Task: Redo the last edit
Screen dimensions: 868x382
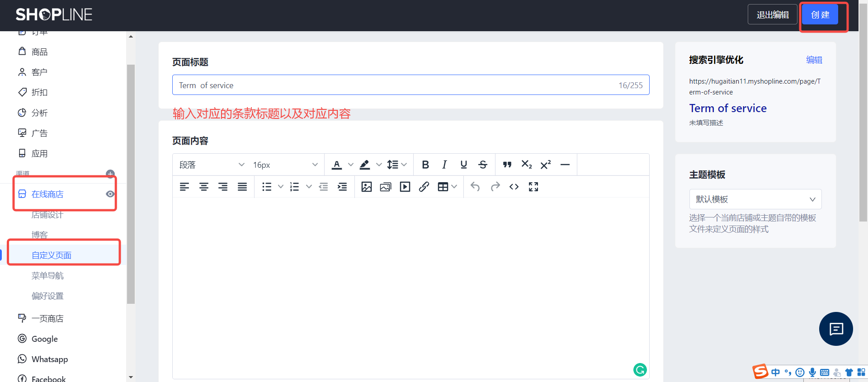Action: coord(495,187)
